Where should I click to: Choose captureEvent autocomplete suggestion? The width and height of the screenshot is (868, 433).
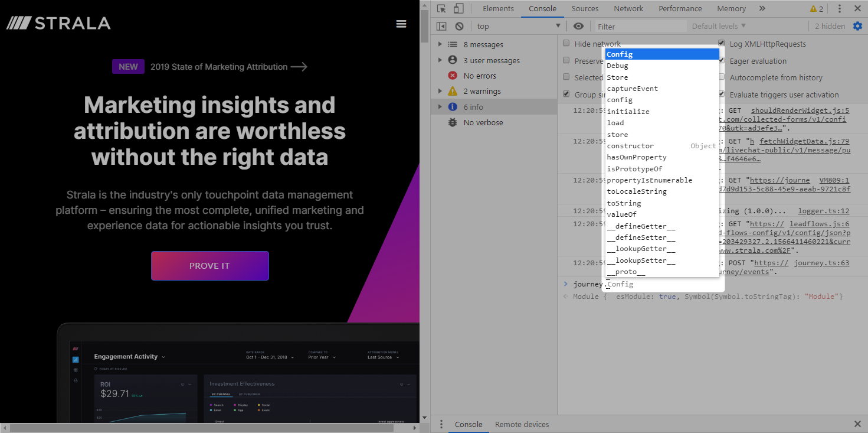(662, 89)
